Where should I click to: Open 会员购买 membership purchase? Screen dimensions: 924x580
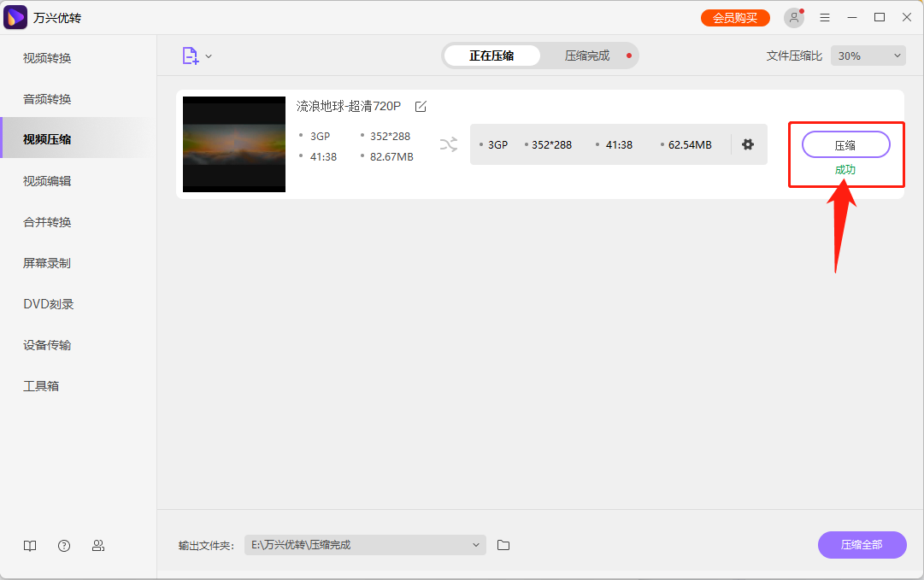pos(735,17)
